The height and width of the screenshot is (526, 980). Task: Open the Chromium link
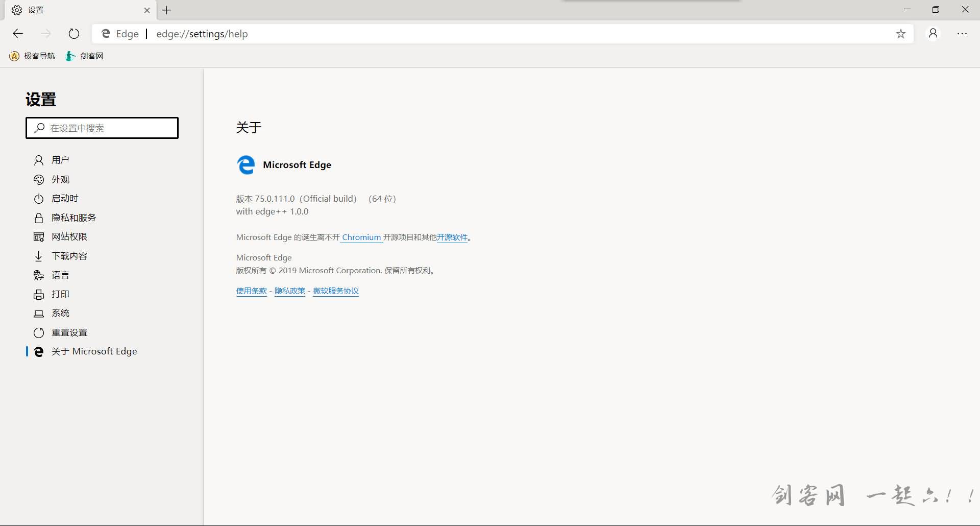pos(361,237)
